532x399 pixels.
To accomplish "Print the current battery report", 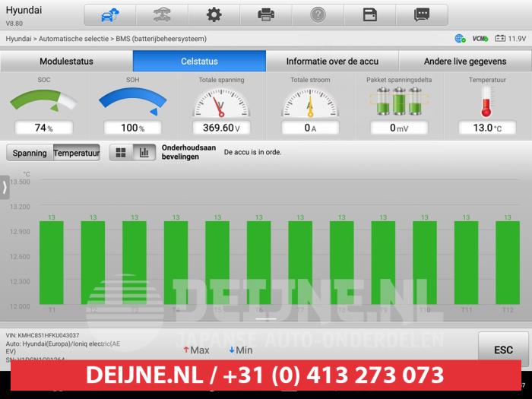I will click(x=266, y=14).
